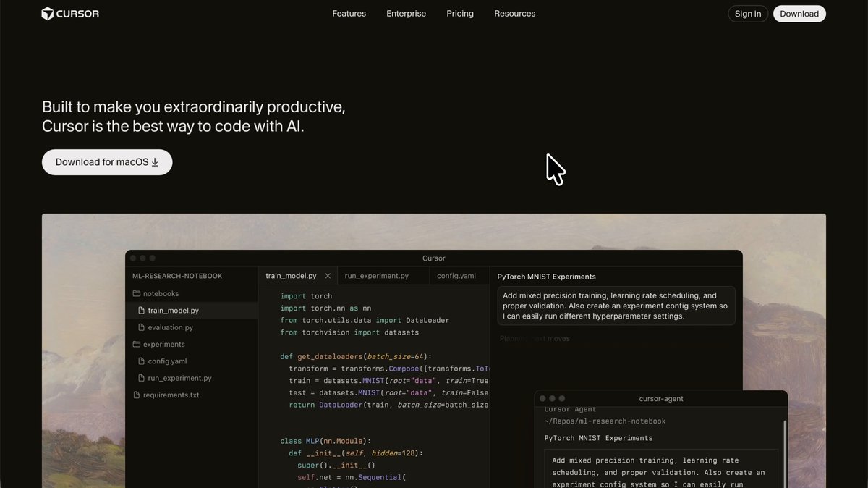
Task: Click the Download for macOS button
Action: [106, 161]
